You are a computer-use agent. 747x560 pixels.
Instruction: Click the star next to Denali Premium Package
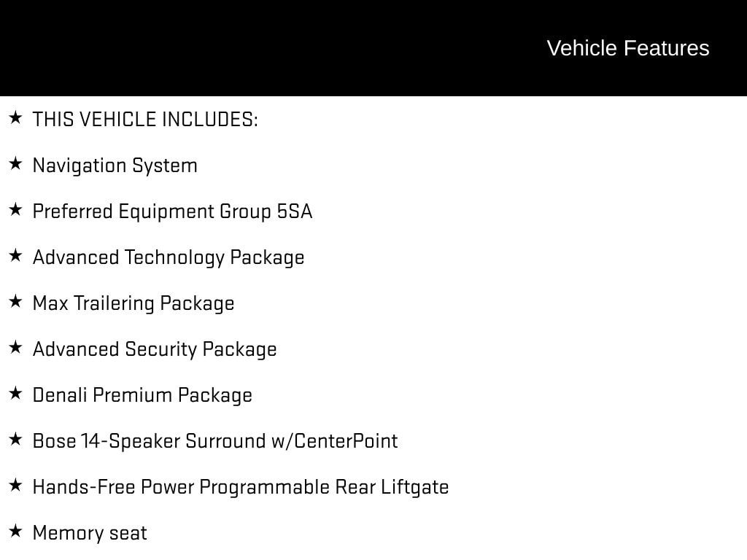pos(15,394)
